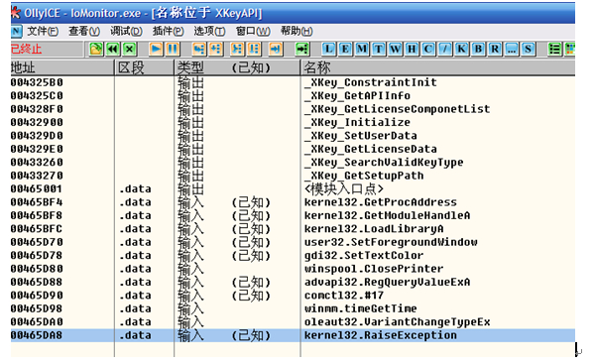Screen dimensions: 595x364
Task: Open the Log window with L button
Action: (x=328, y=49)
